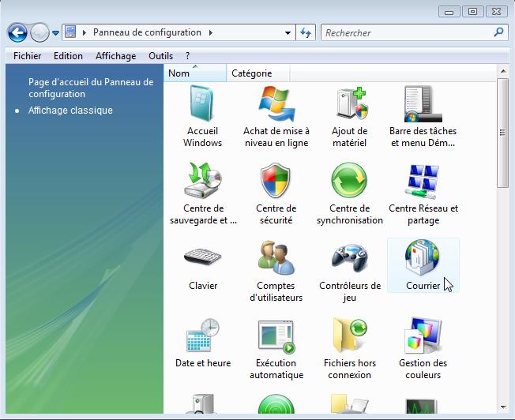Click the Control Panel icon in address bar
Screen dimensions: 515x420
70,32
